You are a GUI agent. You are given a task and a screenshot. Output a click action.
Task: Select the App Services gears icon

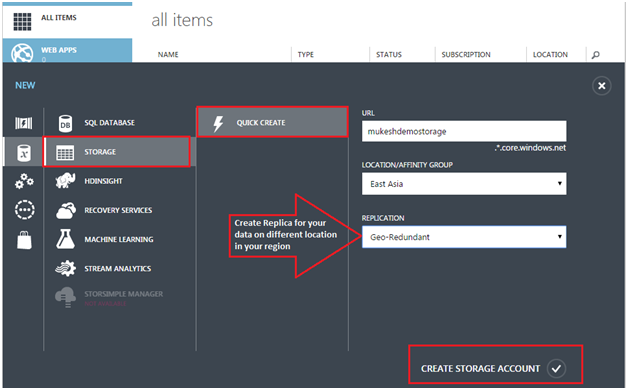pyautogui.click(x=24, y=181)
